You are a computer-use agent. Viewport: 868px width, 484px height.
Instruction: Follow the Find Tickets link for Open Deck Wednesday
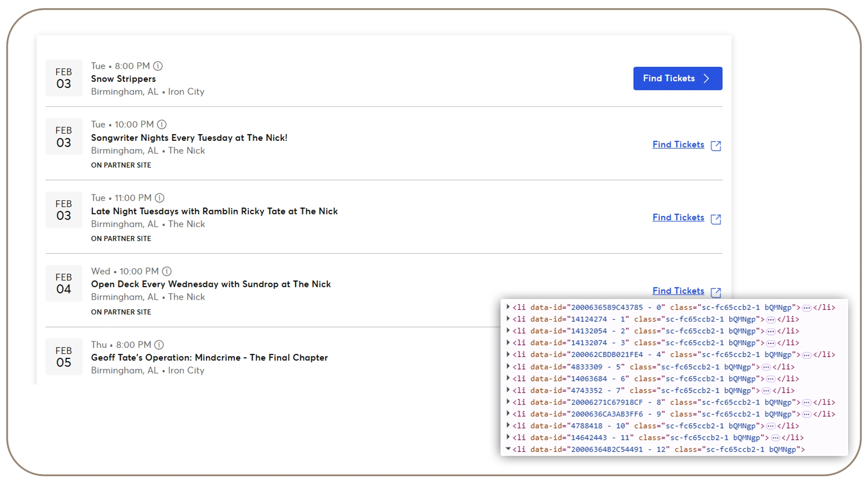click(678, 291)
